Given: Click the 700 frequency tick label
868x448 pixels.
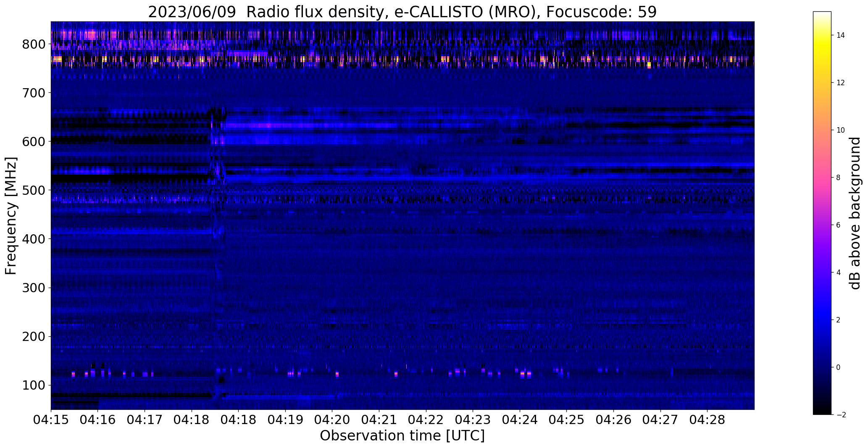Looking at the screenshot, I should tap(34, 93).
